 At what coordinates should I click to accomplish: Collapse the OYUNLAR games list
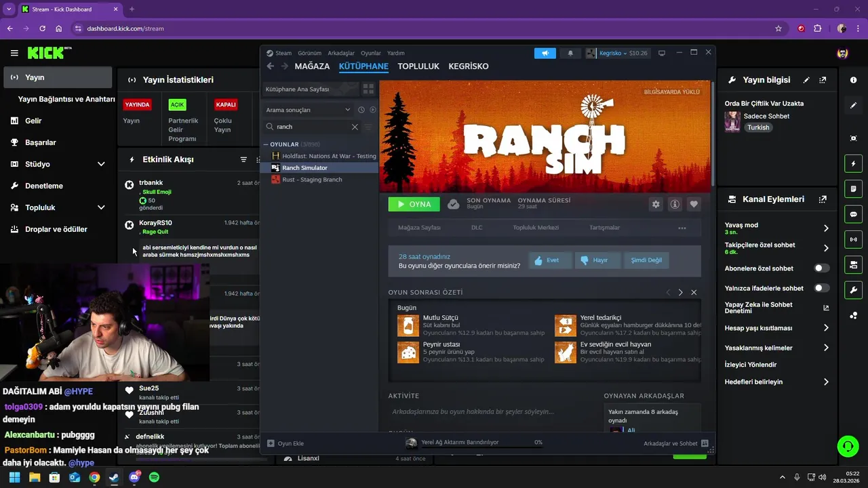[266, 144]
